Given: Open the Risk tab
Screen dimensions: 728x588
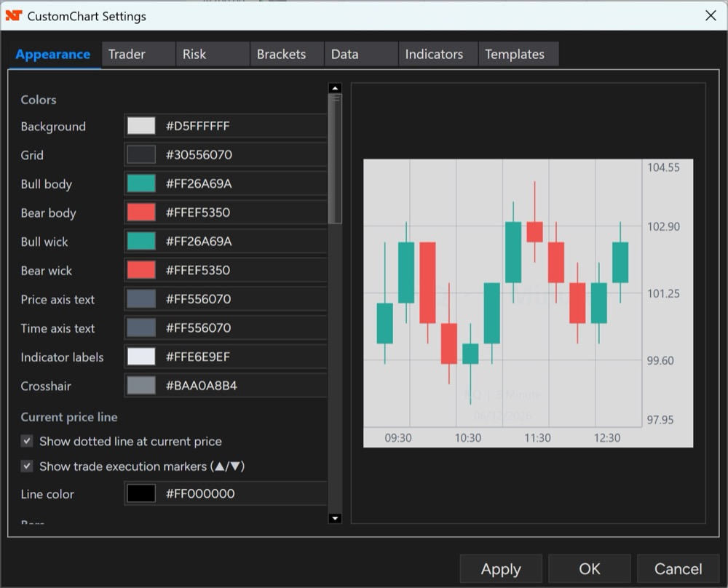Looking at the screenshot, I should pos(213,55).
